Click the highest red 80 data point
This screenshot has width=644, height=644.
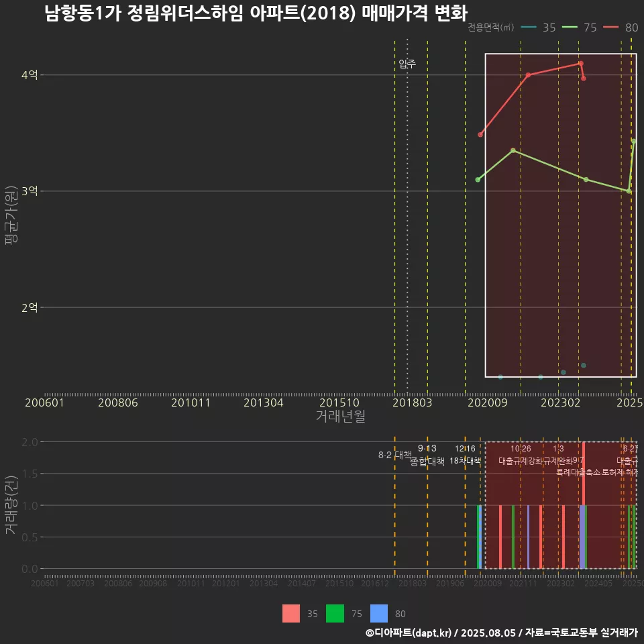581,63
